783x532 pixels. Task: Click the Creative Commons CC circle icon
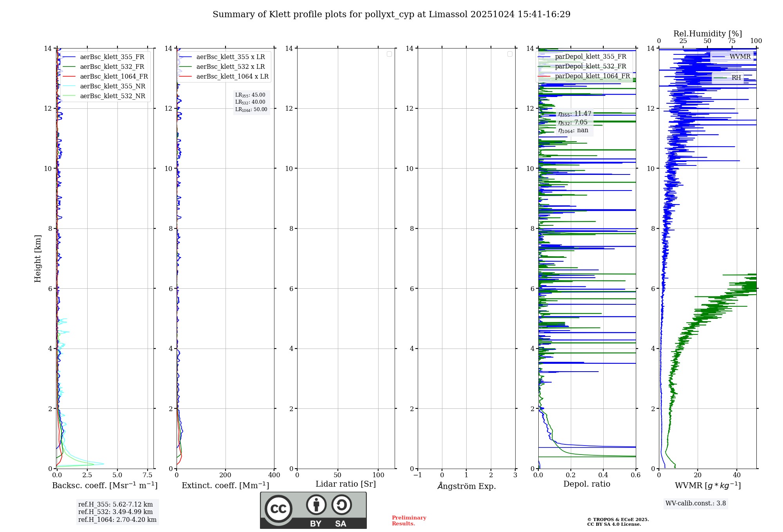click(278, 509)
